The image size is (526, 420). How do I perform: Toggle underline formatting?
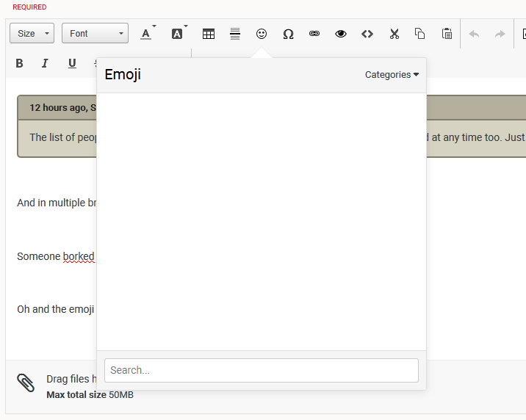(x=72, y=63)
